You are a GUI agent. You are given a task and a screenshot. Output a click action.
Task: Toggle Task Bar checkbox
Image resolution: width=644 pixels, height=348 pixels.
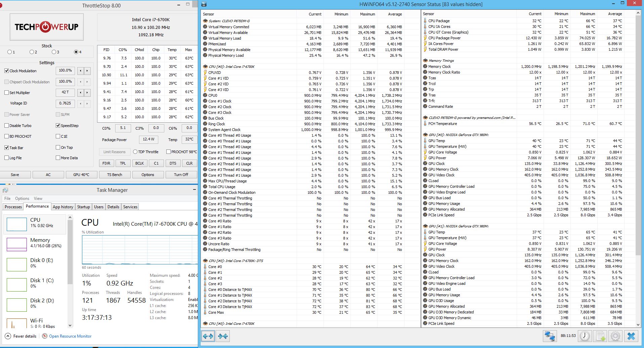pos(6,148)
